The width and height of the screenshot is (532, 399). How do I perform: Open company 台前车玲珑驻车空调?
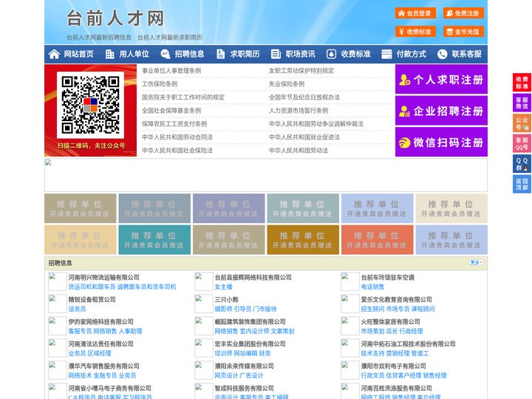tap(387, 278)
